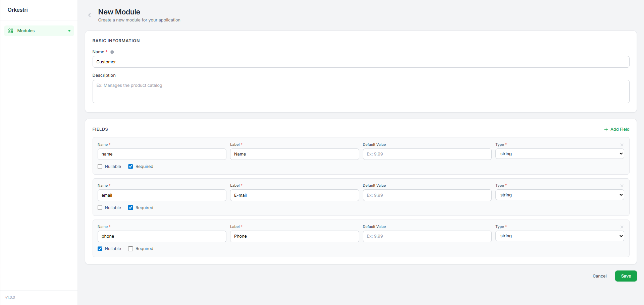Click the back arrow next to New Module
The height and width of the screenshot is (305, 644).
click(x=89, y=15)
